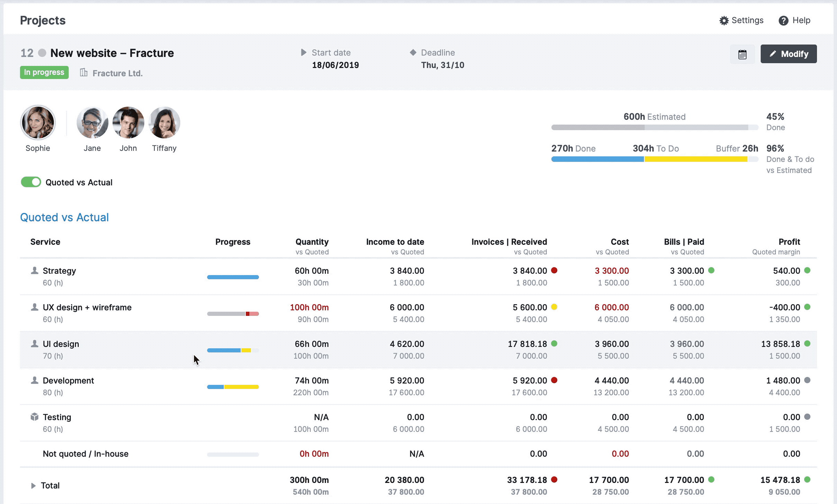
Task: Click the grey dot next to Development profit 1 480.00
Action: click(807, 380)
